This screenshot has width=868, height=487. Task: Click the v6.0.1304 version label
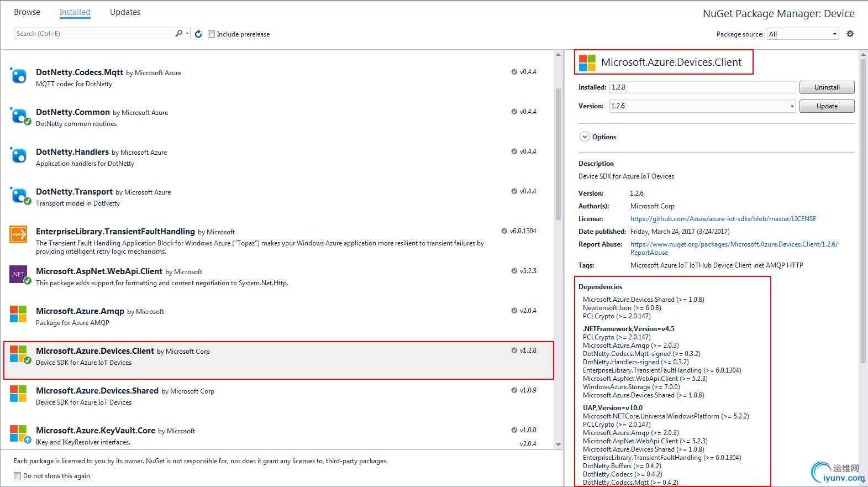point(523,231)
